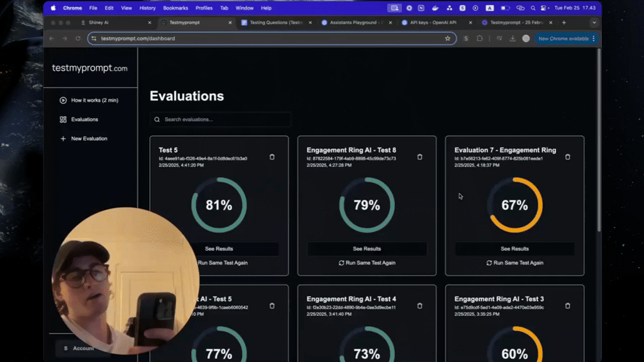
Task: Go back using the browser back arrow
Action: tap(52, 38)
